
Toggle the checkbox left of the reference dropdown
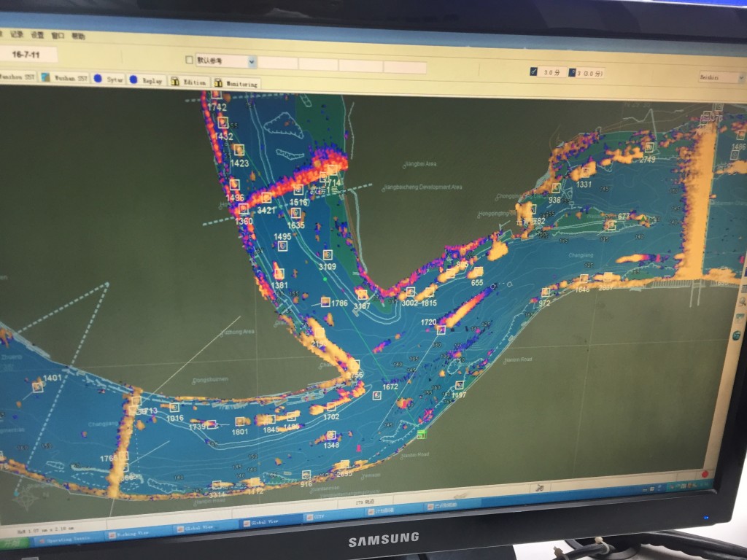point(190,60)
